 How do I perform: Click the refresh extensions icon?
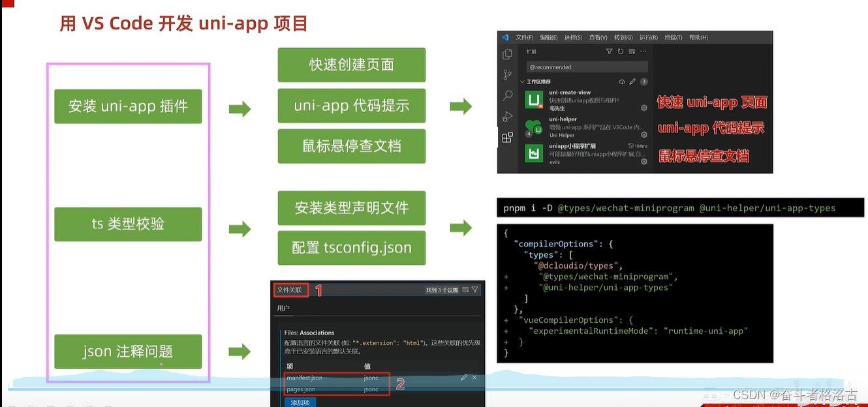click(621, 52)
